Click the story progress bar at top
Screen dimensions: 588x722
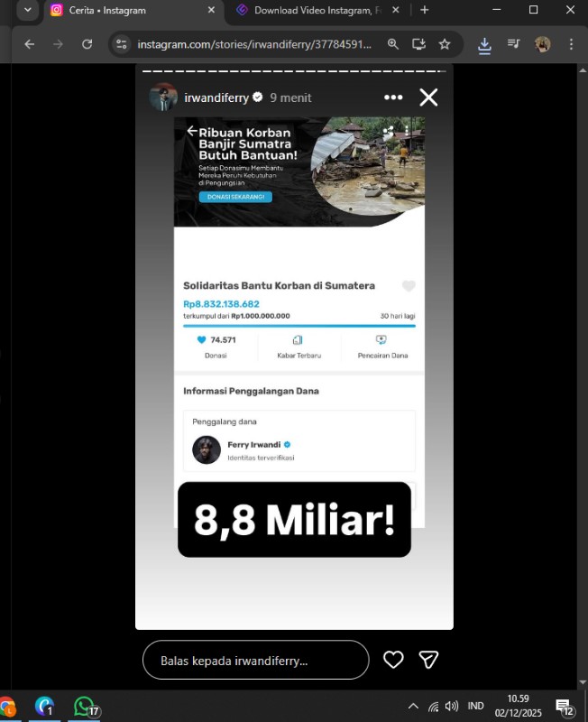295,71
